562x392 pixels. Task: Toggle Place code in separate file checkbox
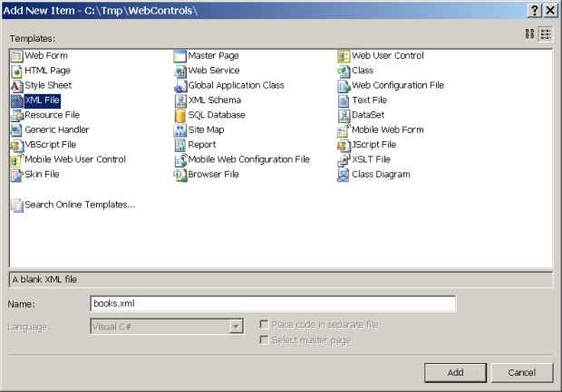[264, 324]
